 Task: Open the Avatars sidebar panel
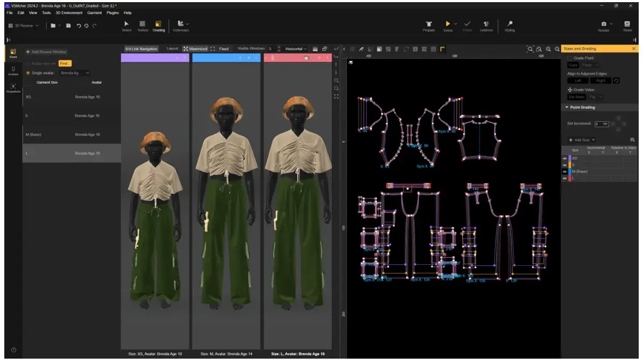13,70
